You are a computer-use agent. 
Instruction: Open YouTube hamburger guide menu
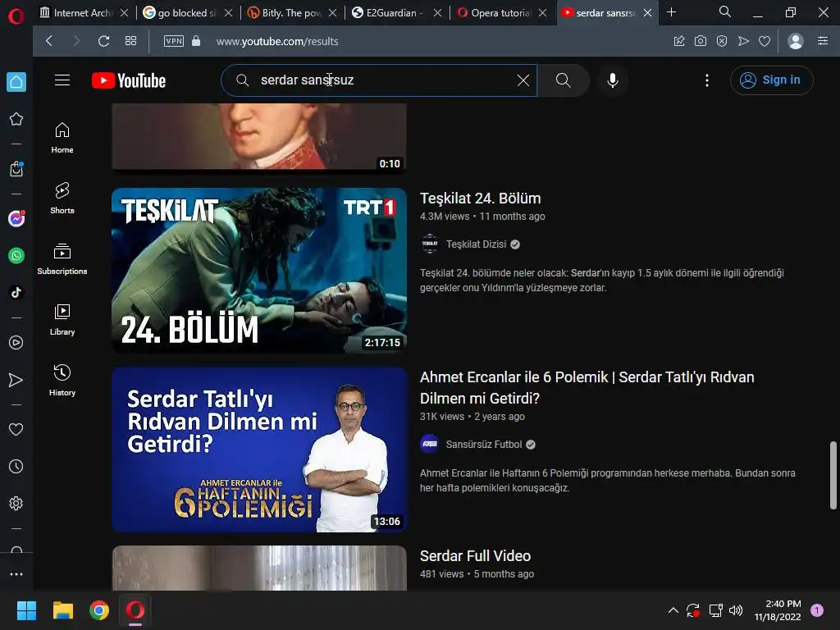coord(62,80)
